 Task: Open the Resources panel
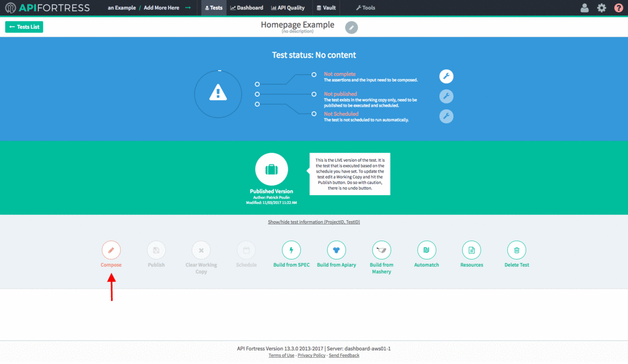(472, 250)
